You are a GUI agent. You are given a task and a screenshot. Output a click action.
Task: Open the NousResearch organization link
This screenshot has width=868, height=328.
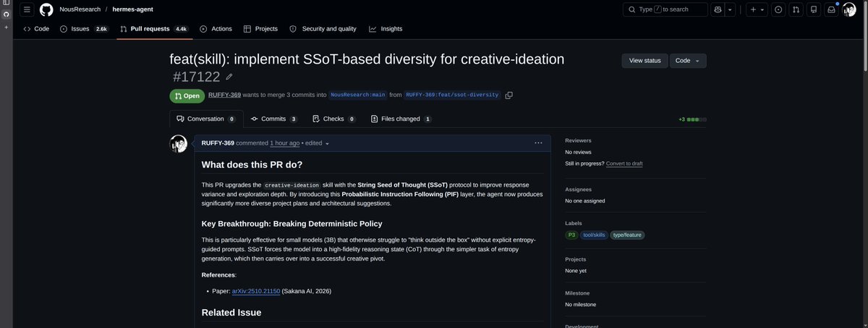[x=80, y=9]
